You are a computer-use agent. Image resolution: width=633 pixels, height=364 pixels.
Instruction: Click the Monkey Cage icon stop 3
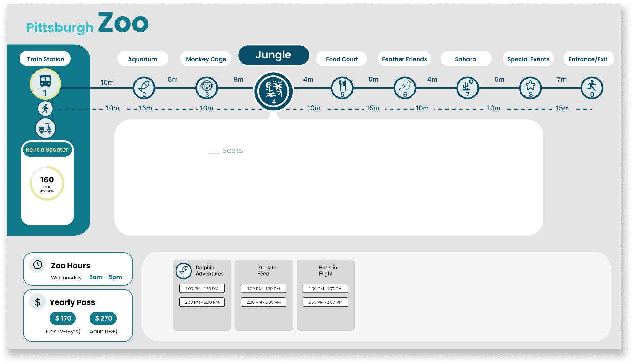click(x=207, y=88)
